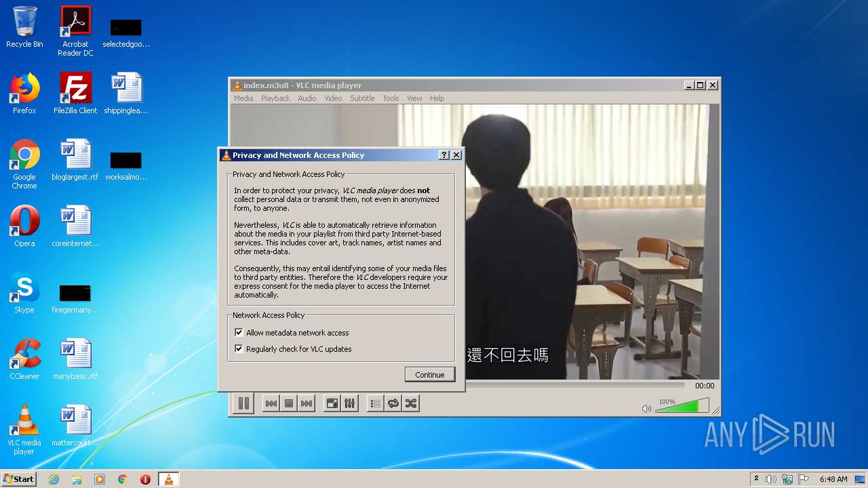Open the Windows Start menu
Image resolution: width=868 pixels, height=488 pixels.
pos(19,479)
